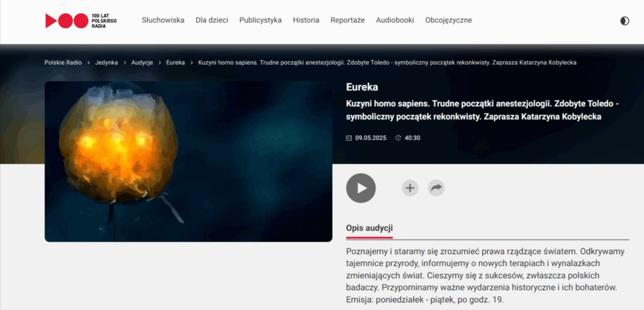Open the Audycje breadcrumb link
Image resolution: width=644 pixels, height=310 pixels.
pyautogui.click(x=142, y=62)
